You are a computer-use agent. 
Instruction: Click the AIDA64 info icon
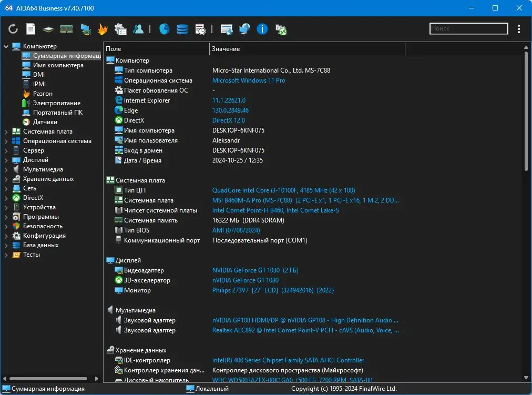tap(261, 29)
